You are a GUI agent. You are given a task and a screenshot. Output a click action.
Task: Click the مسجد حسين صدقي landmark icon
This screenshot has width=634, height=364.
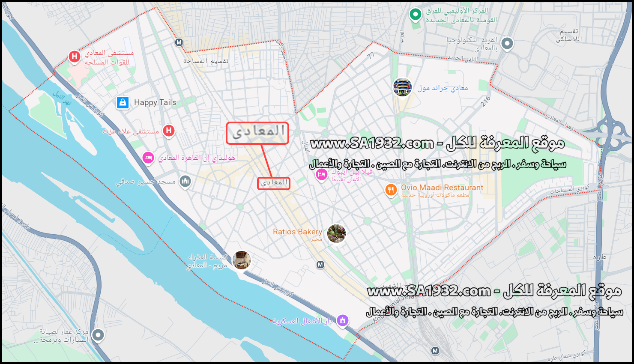(185, 182)
